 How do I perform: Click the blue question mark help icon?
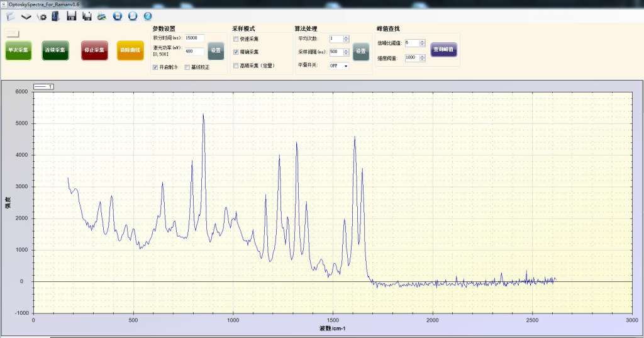(148, 16)
